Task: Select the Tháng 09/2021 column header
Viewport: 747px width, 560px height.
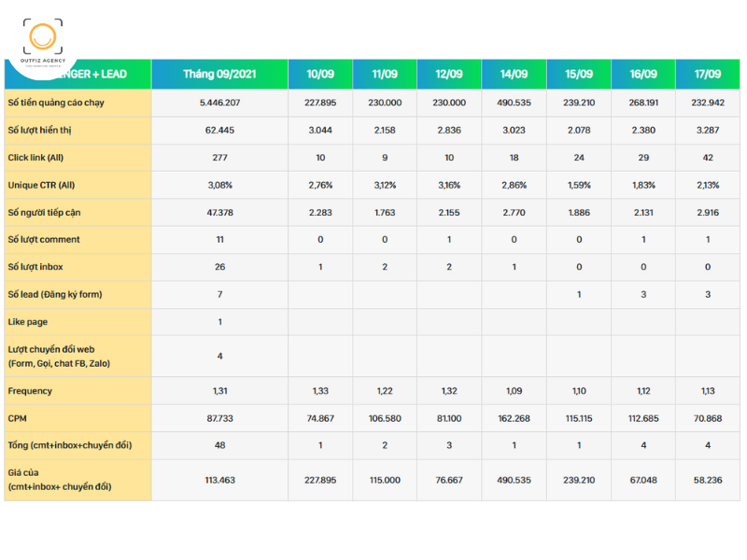Action: coord(219,74)
